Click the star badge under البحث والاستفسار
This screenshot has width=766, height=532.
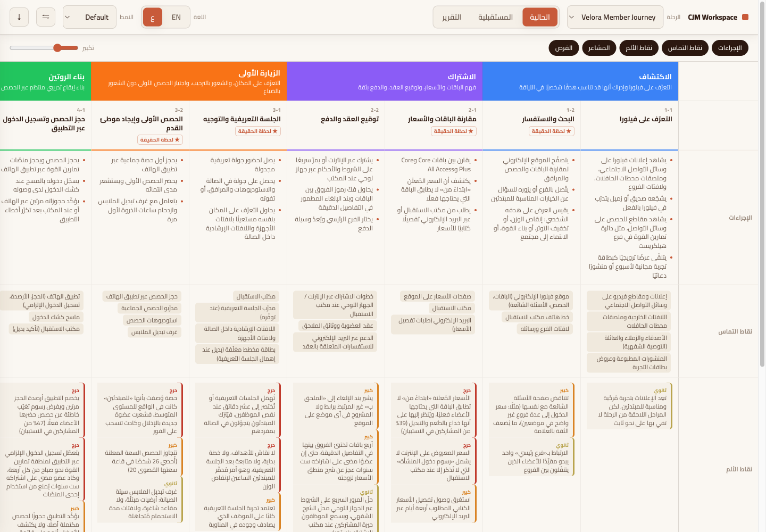point(552,131)
